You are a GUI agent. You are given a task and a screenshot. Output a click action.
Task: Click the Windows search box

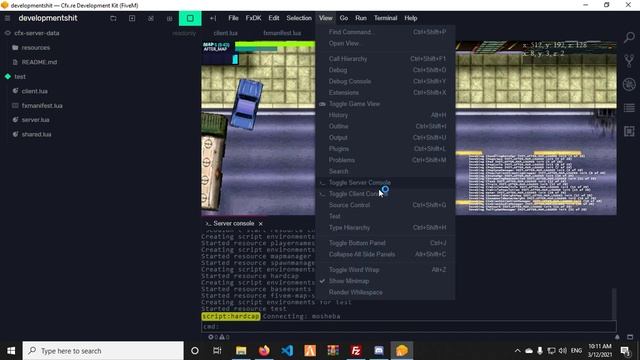(103, 351)
